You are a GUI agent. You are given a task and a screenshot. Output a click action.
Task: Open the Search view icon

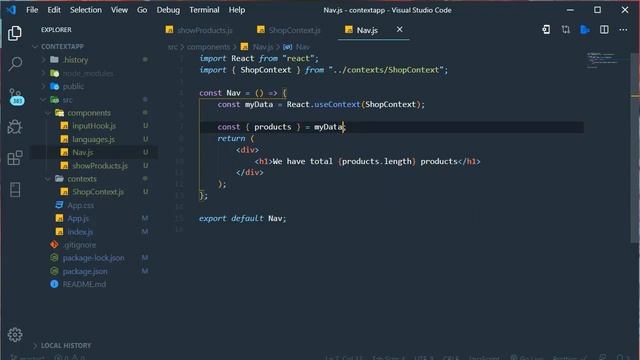(15, 64)
